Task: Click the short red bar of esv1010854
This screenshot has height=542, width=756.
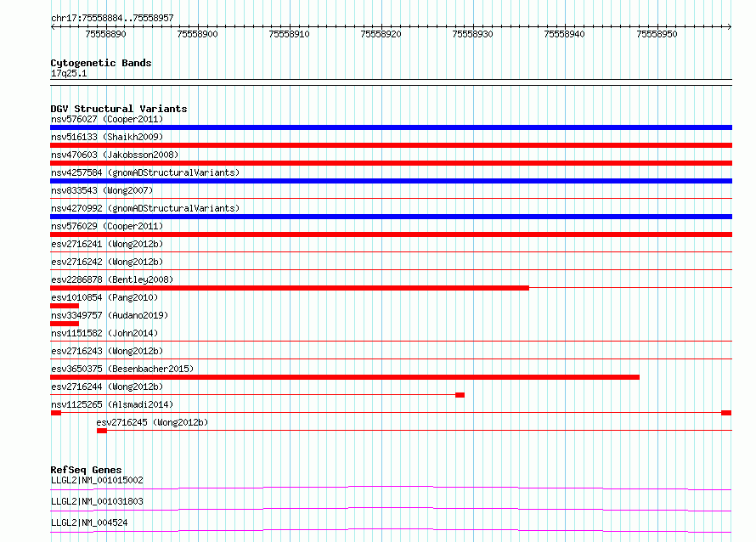Action: coord(65,306)
